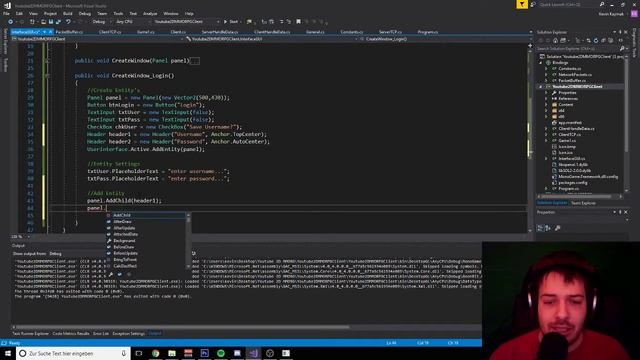Click the Cortana microphone icon
640x360 pixels.
click(x=124, y=353)
